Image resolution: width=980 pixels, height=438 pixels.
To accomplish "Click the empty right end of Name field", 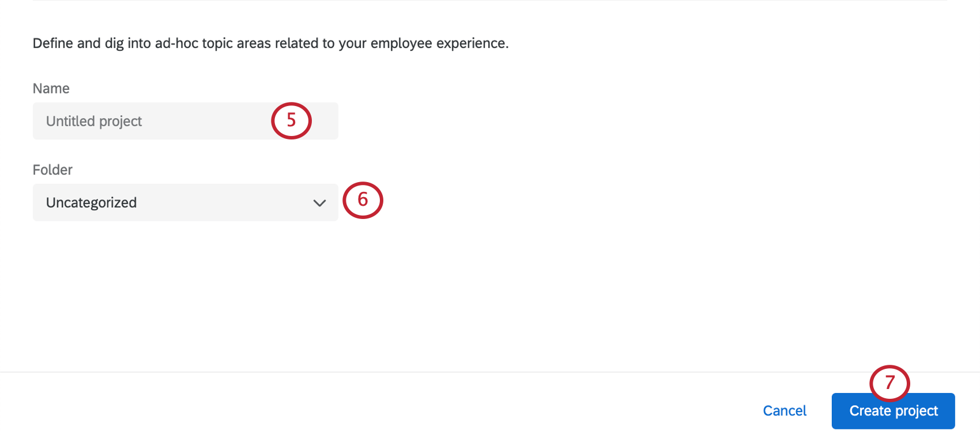I will point(325,121).
